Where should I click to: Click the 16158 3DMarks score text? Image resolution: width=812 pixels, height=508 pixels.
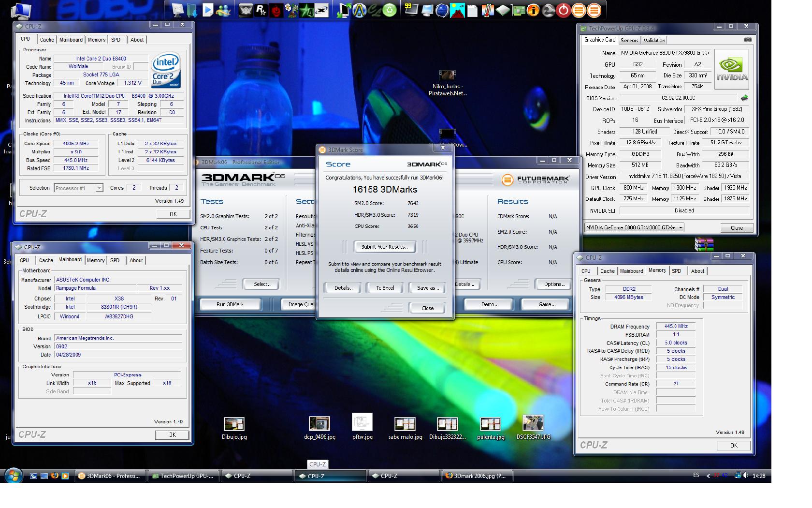pyautogui.click(x=385, y=189)
